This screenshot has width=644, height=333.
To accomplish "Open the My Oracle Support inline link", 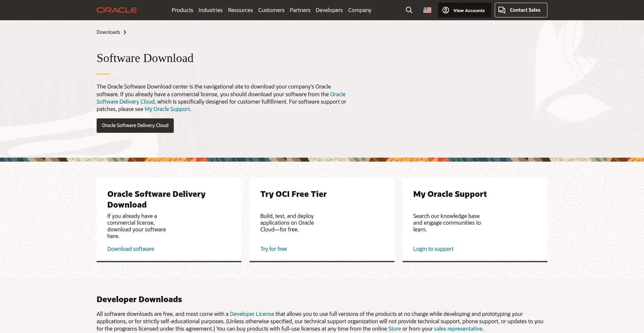I will click(167, 109).
